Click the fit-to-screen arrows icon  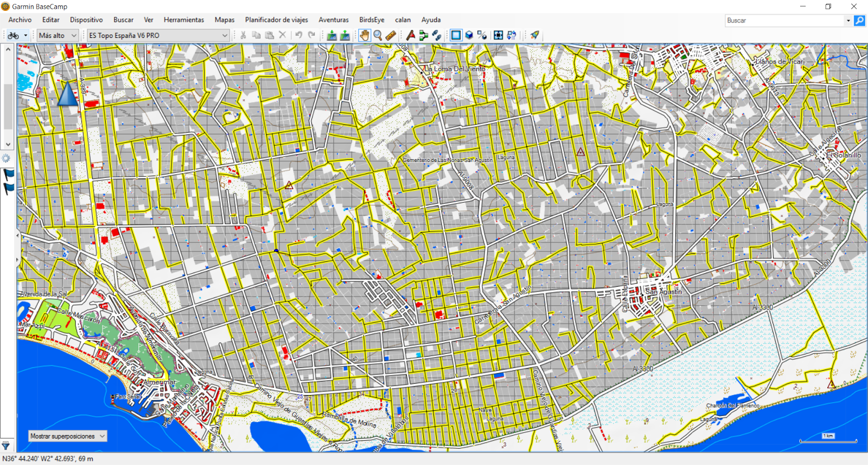[x=499, y=35]
